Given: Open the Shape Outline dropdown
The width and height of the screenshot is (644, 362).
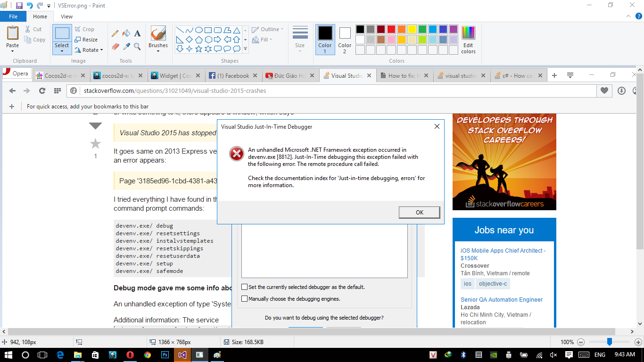Looking at the screenshot, I should pyautogui.click(x=267, y=29).
